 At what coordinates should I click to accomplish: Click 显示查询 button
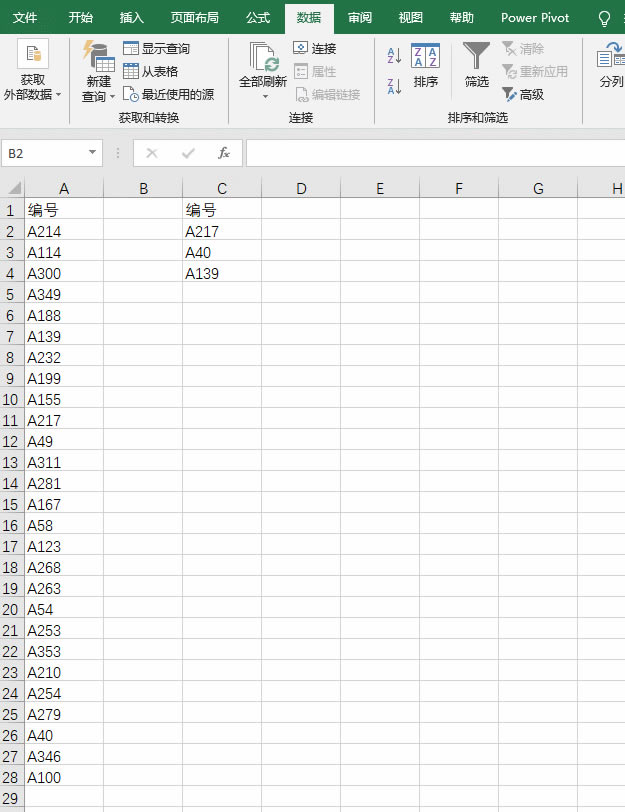click(156, 49)
